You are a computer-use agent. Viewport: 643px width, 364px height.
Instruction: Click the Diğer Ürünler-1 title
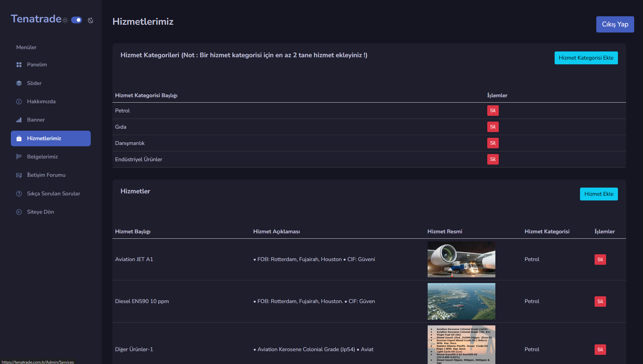point(134,349)
